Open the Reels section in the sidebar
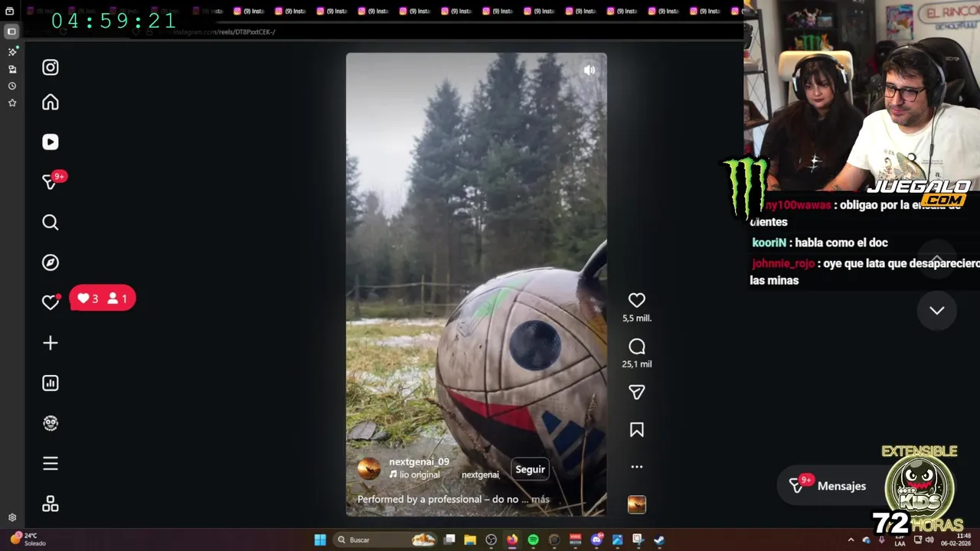 [51, 142]
